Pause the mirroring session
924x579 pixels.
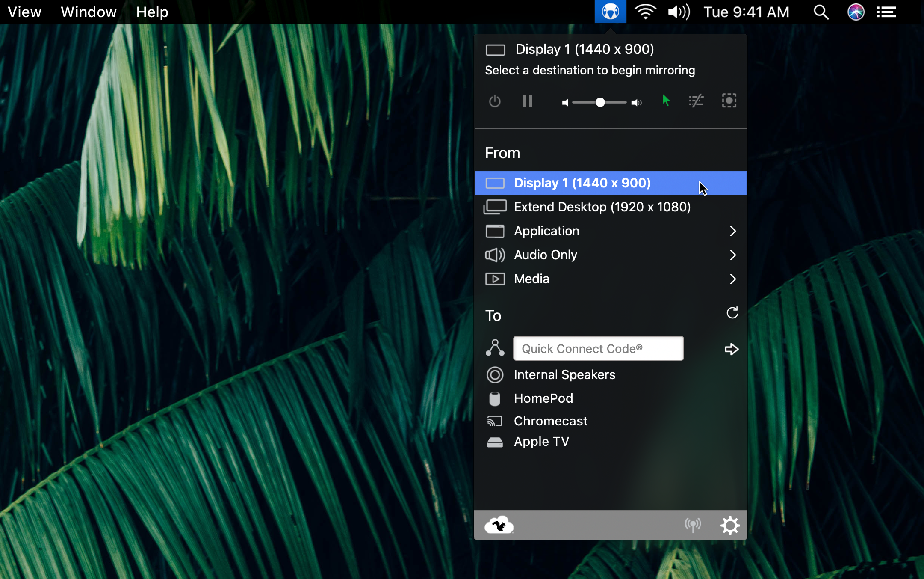click(x=527, y=101)
